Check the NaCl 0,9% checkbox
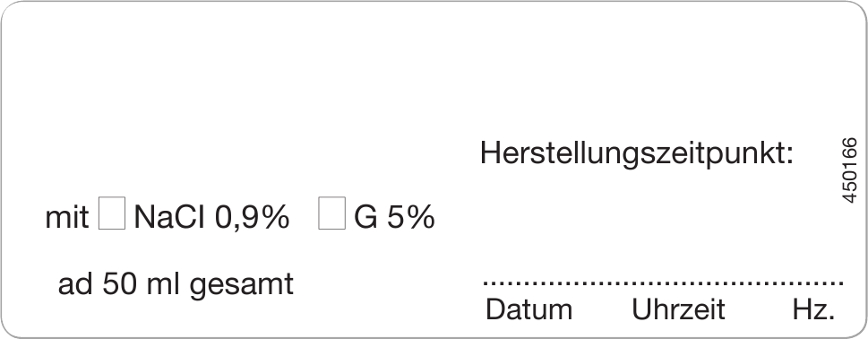Image resolution: width=868 pixels, height=339 pixels. pyautogui.click(x=112, y=213)
